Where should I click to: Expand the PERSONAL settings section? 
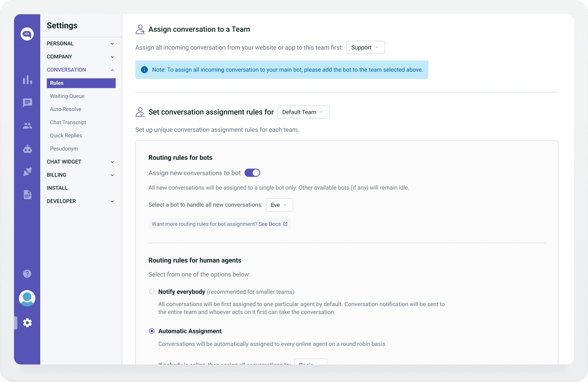81,44
